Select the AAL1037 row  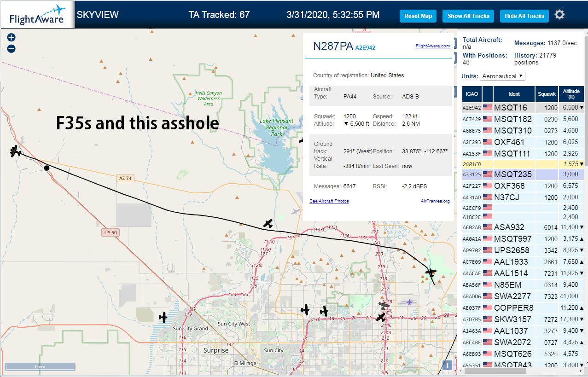pyautogui.click(x=523, y=331)
